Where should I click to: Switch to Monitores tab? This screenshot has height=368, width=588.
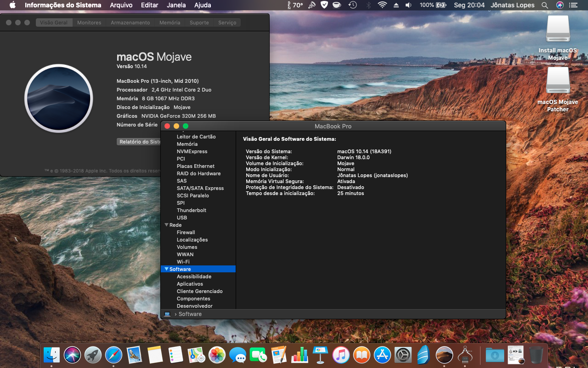(x=89, y=23)
